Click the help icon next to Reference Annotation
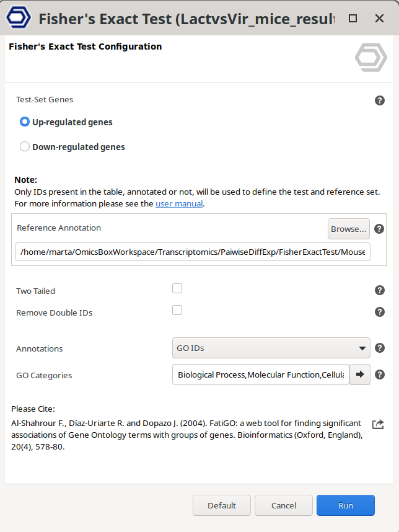This screenshot has width=399, height=532. coord(380,229)
